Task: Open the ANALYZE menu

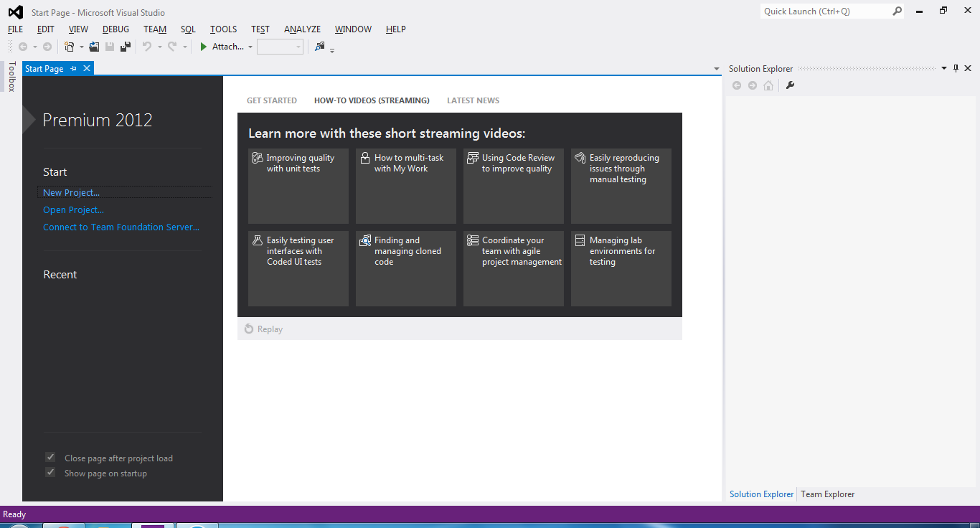Action: [x=303, y=29]
